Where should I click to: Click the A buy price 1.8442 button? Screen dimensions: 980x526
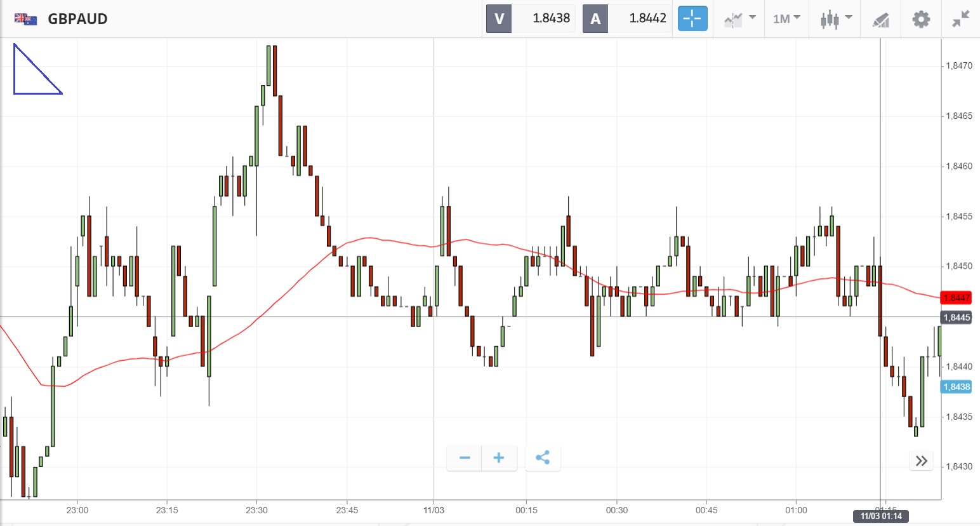tap(627, 19)
